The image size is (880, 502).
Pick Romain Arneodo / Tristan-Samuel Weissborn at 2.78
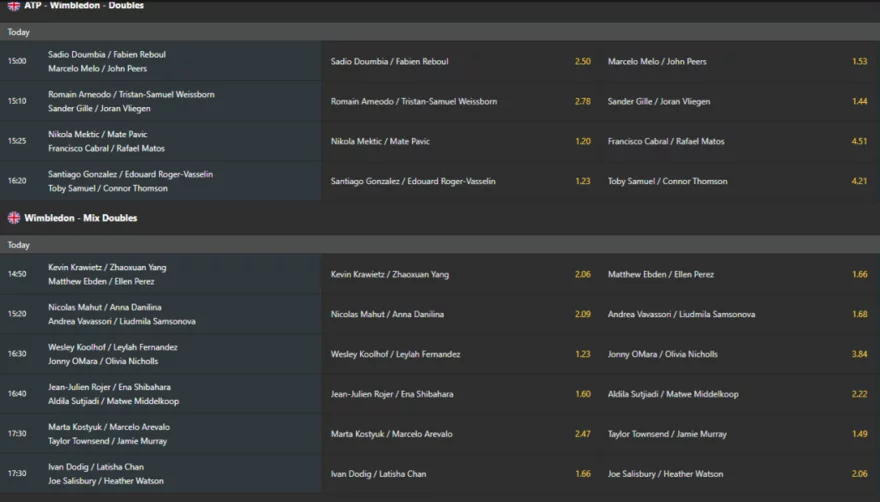pyautogui.click(x=460, y=102)
